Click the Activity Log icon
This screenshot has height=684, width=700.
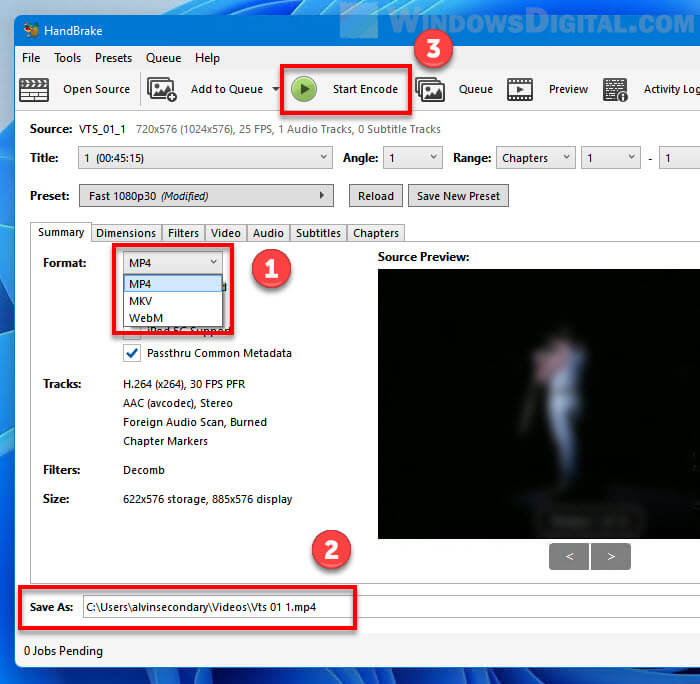[x=615, y=89]
